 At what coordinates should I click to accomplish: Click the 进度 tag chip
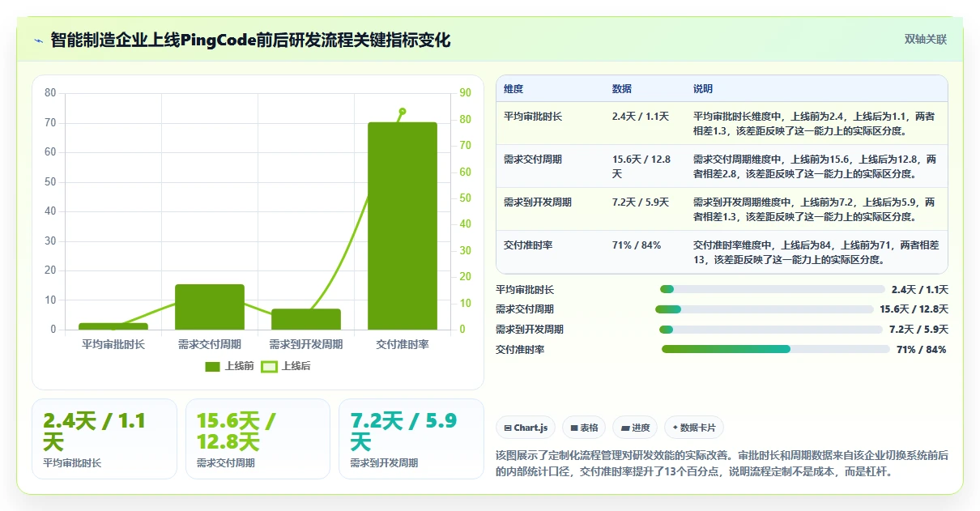[635, 428]
